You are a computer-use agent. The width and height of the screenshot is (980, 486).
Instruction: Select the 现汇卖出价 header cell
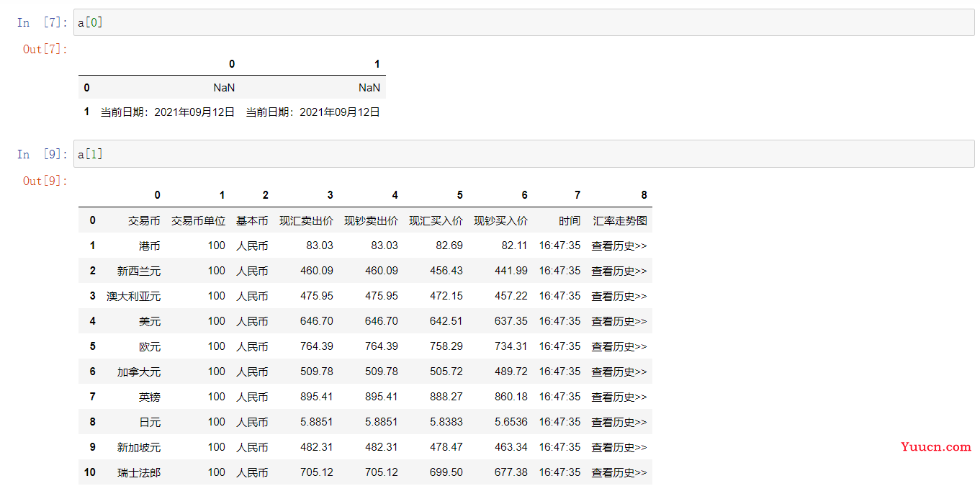pos(306,220)
